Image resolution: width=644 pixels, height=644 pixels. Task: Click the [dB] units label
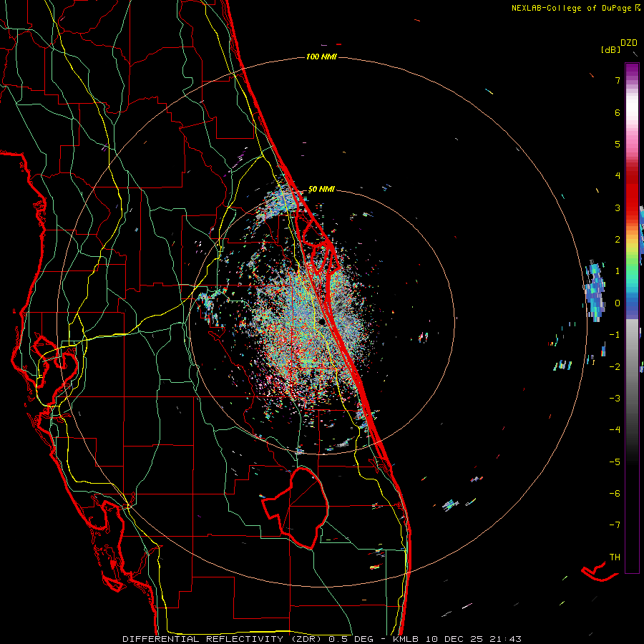click(611, 49)
